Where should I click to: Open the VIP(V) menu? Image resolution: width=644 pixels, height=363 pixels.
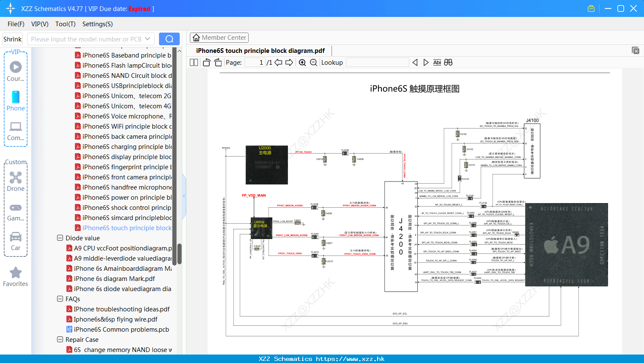tap(40, 24)
